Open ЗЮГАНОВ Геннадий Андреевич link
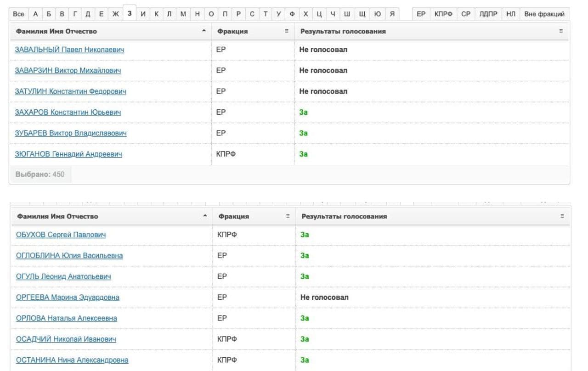This screenshot has width=588, height=371. pos(68,154)
